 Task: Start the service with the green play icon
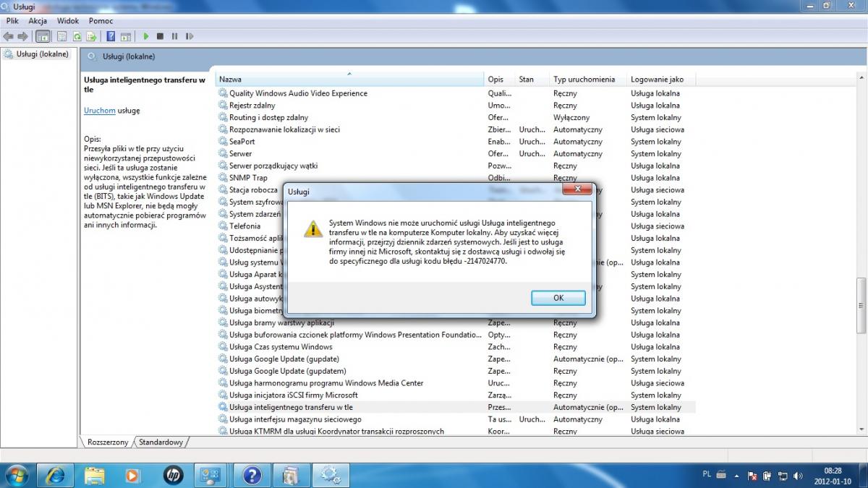click(145, 36)
